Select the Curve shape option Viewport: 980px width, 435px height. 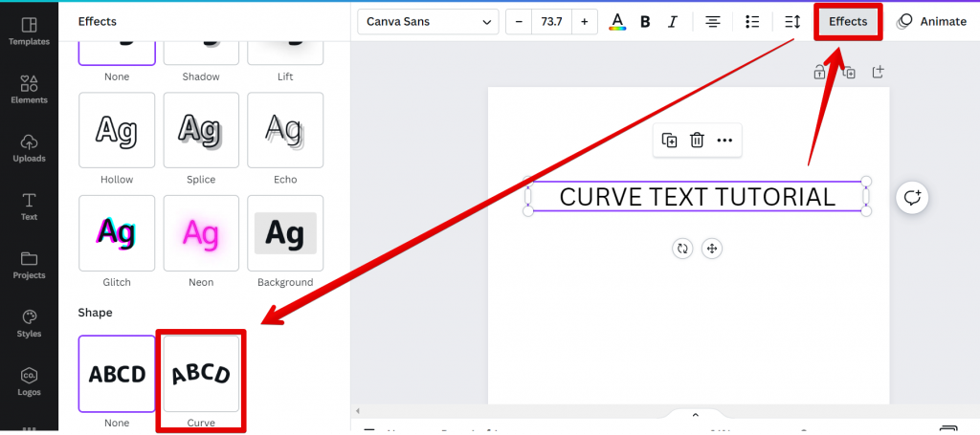pos(201,374)
